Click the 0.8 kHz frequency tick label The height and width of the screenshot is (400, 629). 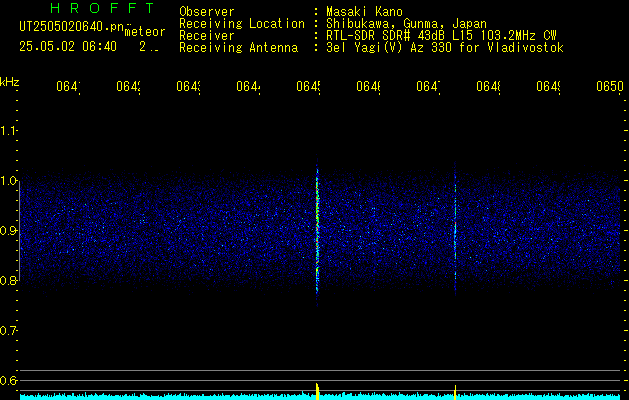tap(9, 280)
